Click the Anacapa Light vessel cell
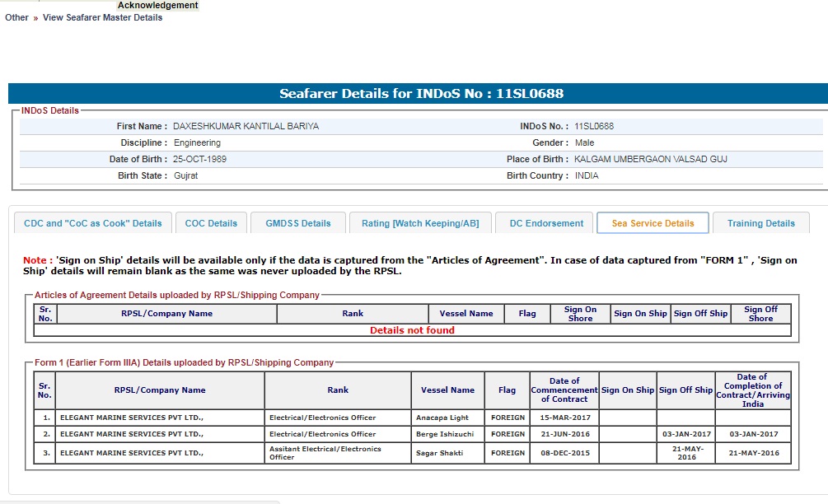 point(442,418)
